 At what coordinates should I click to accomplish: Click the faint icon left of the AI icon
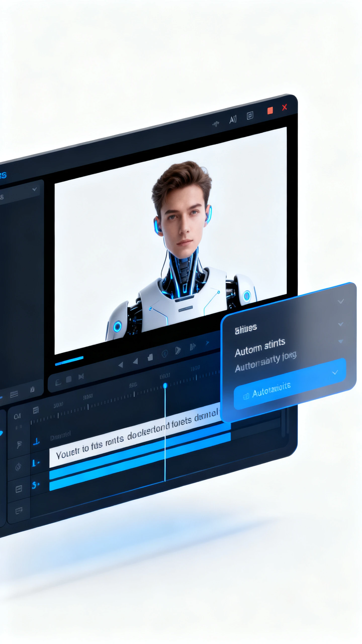point(216,124)
